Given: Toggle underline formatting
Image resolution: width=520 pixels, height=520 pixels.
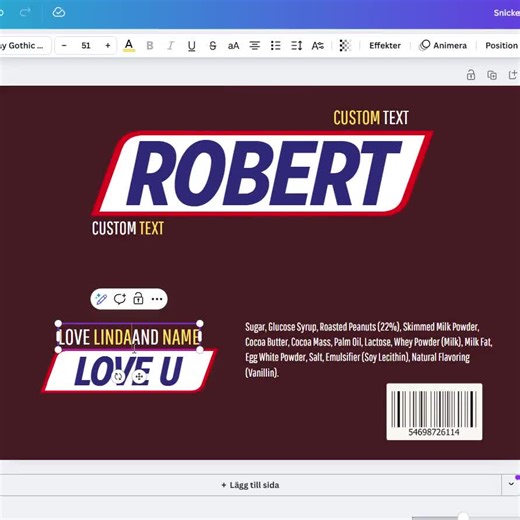Looking at the screenshot, I should tap(191, 45).
